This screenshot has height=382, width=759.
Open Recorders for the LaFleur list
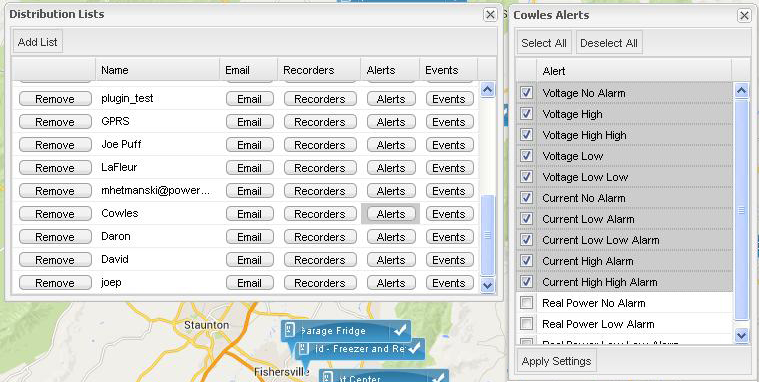(320, 168)
